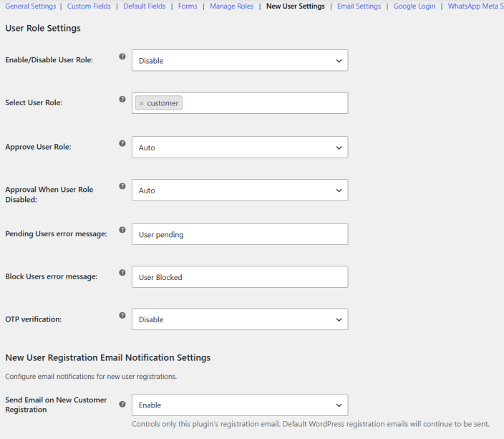
Task: Show help for Approval When User Role Disabled
Action: click(x=122, y=186)
